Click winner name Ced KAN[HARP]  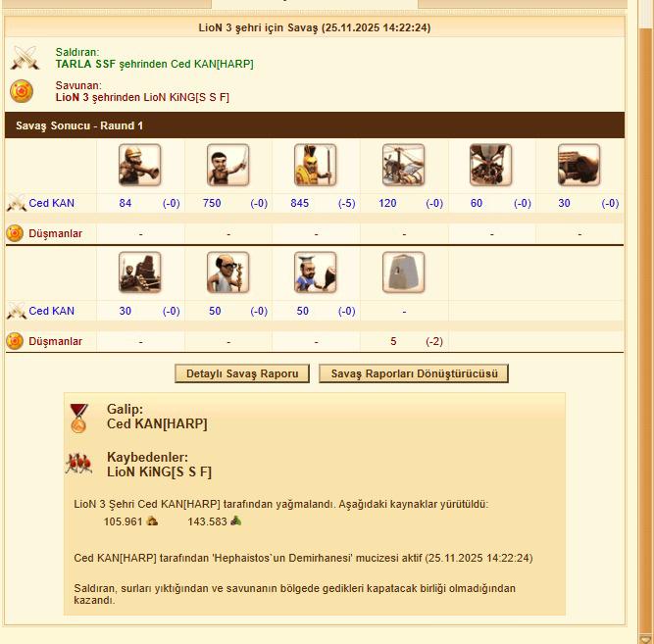pos(157,423)
